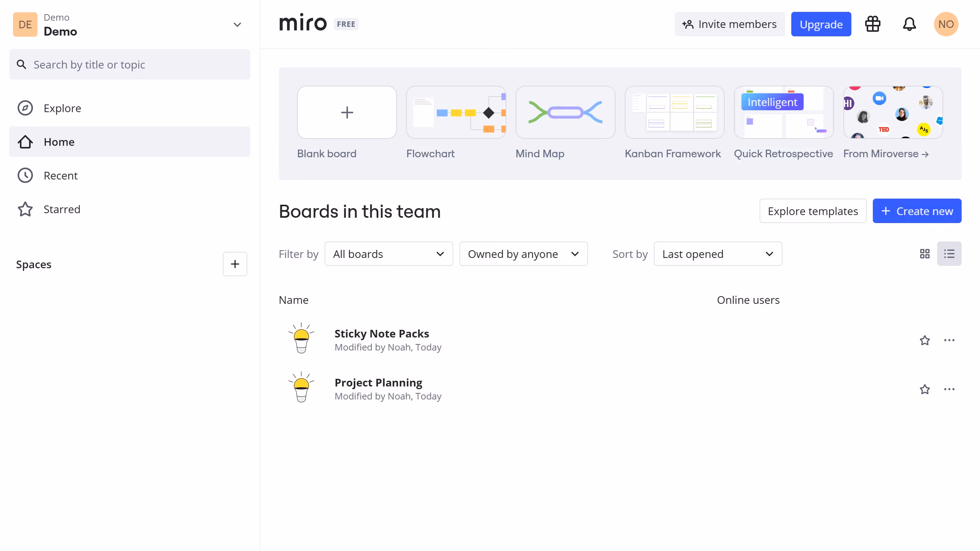Click the Explore compass icon
This screenshot has height=551, width=980.
pyautogui.click(x=25, y=108)
